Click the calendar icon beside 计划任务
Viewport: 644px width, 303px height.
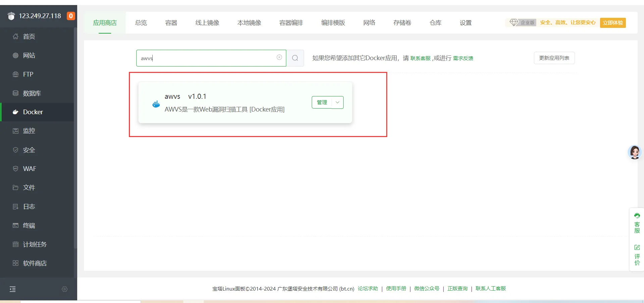click(x=15, y=244)
